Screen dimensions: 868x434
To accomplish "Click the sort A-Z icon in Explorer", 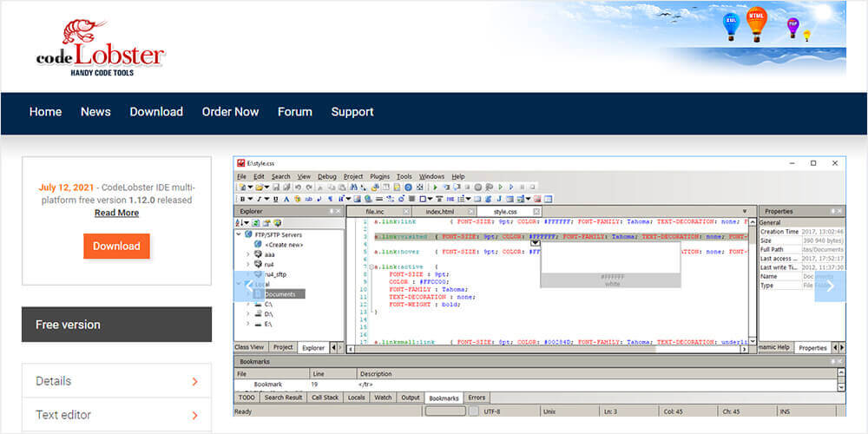I will (240, 223).
